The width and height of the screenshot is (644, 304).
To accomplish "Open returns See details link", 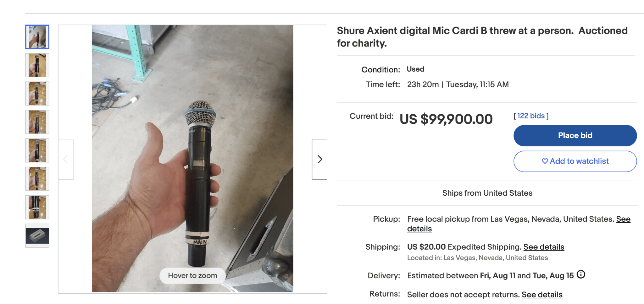I will (x=542, y=295).
